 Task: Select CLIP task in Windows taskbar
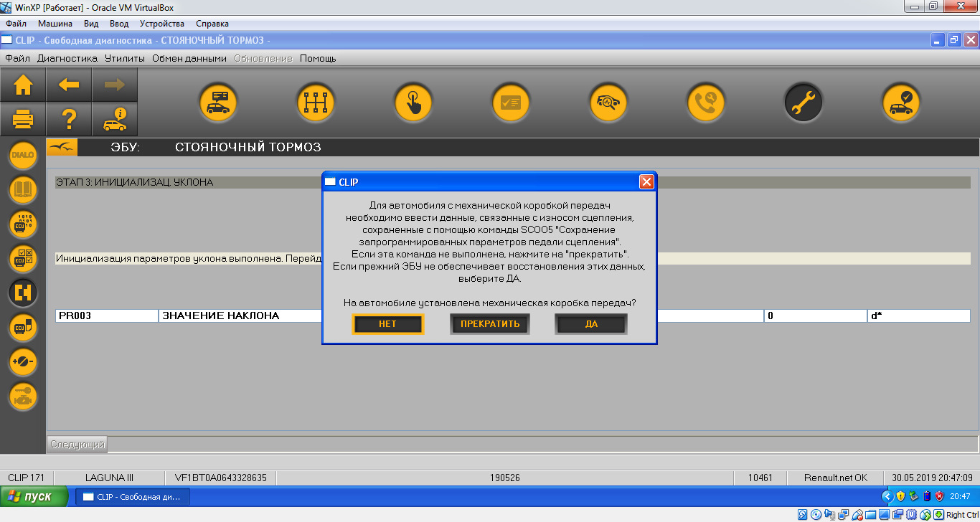point(133,496)
